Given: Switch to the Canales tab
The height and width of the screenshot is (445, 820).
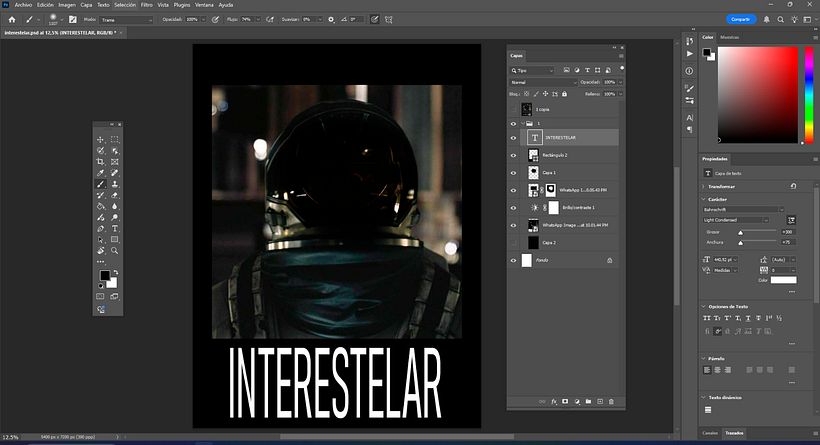Looking at the screenshot, I should point(710,433).
